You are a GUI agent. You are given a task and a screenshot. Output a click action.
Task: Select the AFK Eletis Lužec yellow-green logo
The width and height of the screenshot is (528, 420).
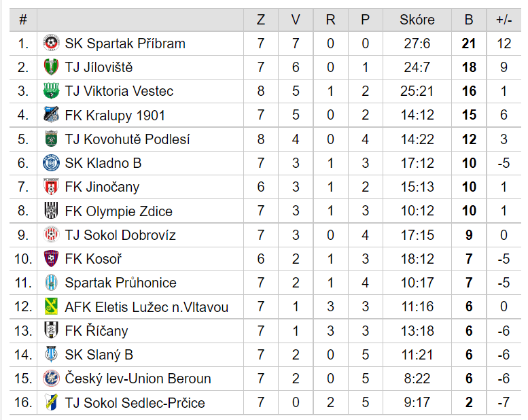click(x=51, y=306)
